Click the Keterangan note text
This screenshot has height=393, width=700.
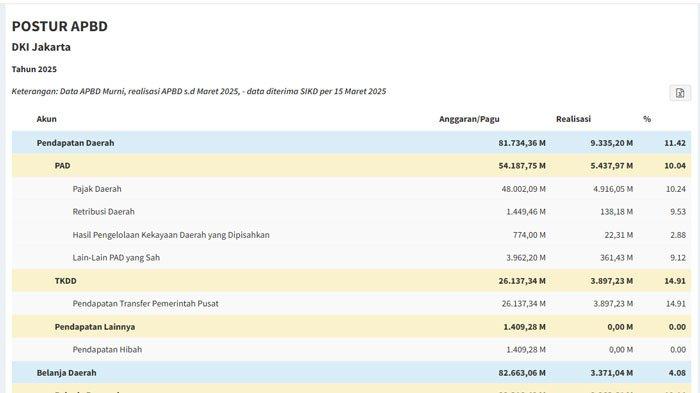pyautogui.click(x=199, y=92)
